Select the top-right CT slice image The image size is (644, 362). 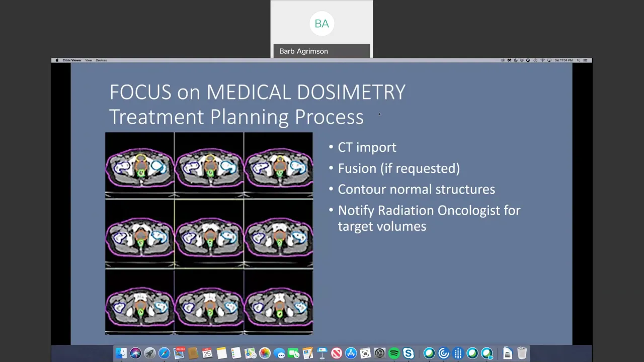pos(278,166)
